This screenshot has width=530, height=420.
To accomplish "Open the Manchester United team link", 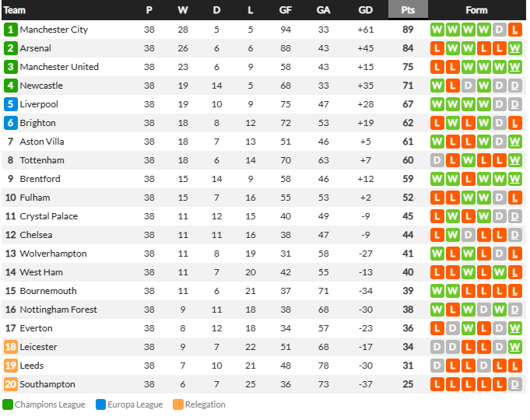I will 59,67.
